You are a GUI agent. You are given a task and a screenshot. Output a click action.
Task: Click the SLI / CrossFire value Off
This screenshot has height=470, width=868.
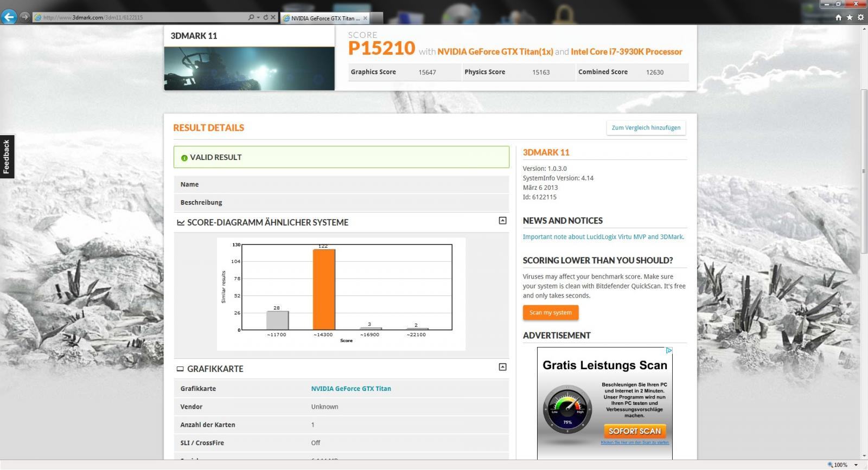(316, 443)
